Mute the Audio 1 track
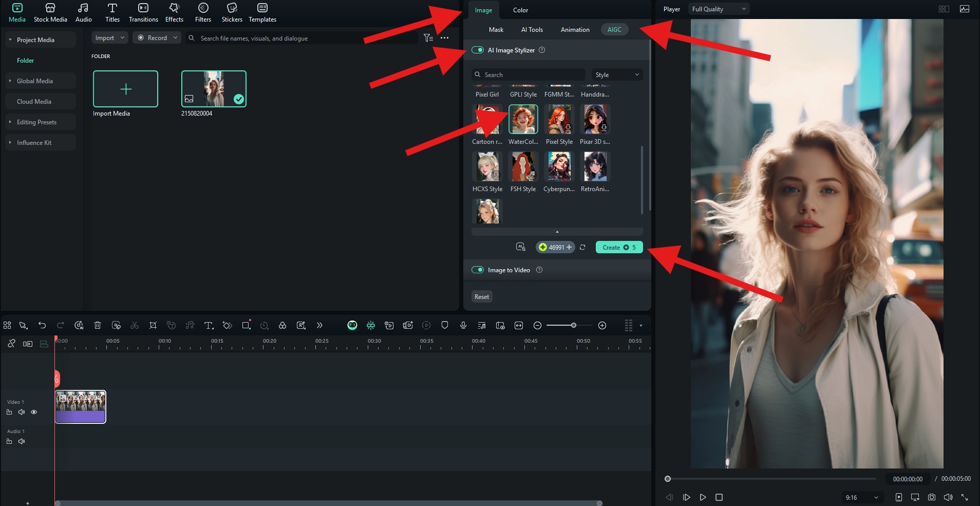The width and height of the screenshot is (980, 506). [x=22, y=441]
